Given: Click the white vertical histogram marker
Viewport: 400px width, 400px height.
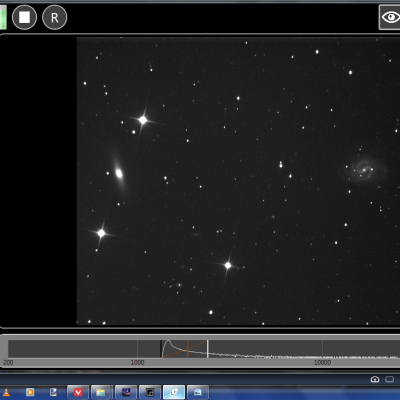Looking at the screenshot, I should [x=208, y=349].
